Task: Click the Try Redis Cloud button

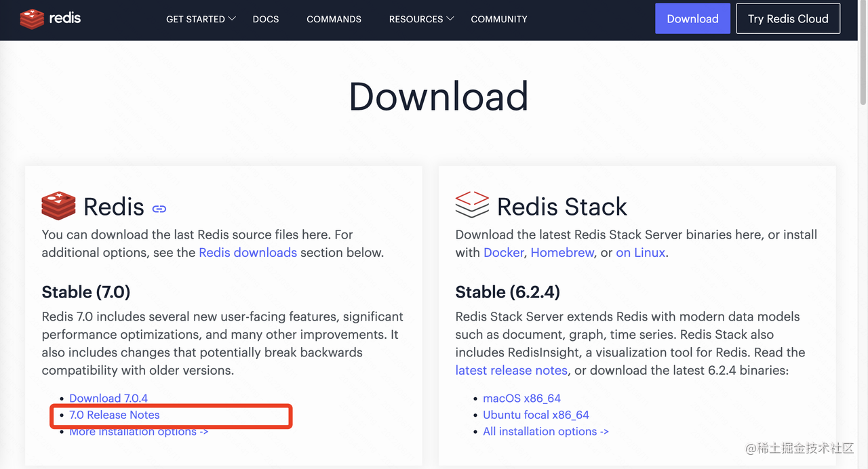Action: click(788, 19)
